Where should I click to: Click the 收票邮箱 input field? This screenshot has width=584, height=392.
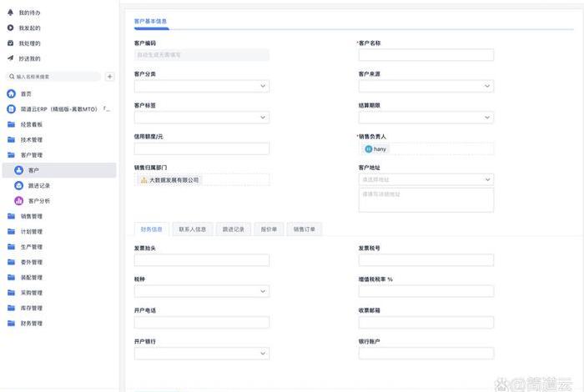pyautogui.click(x=426, y=323)
